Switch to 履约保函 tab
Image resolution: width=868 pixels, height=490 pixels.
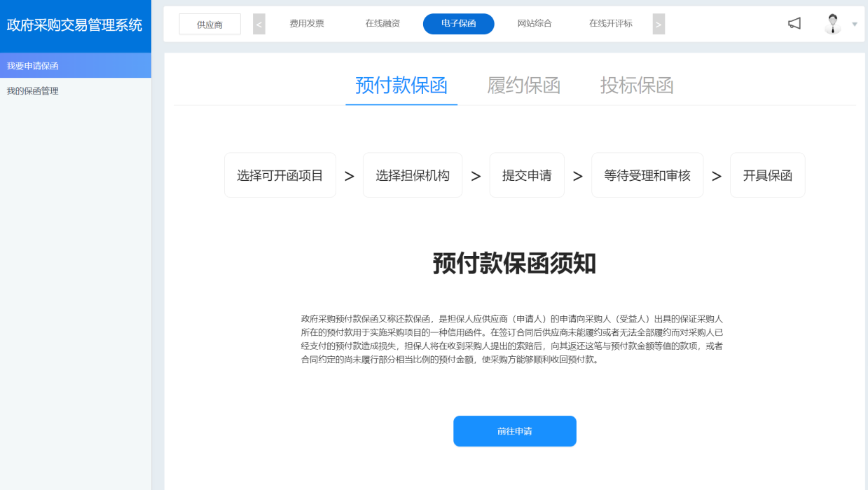tap(524, 86)
